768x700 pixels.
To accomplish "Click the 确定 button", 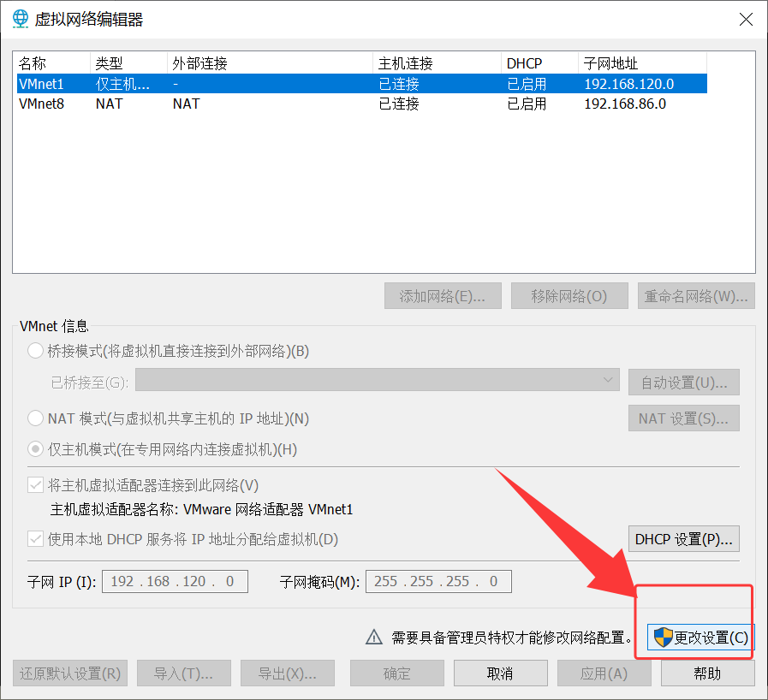I will click(x=397, y=673).
